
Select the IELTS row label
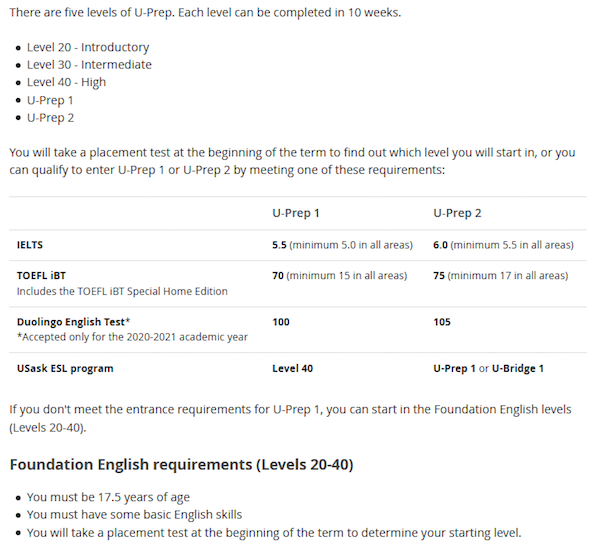click(30, 245)
